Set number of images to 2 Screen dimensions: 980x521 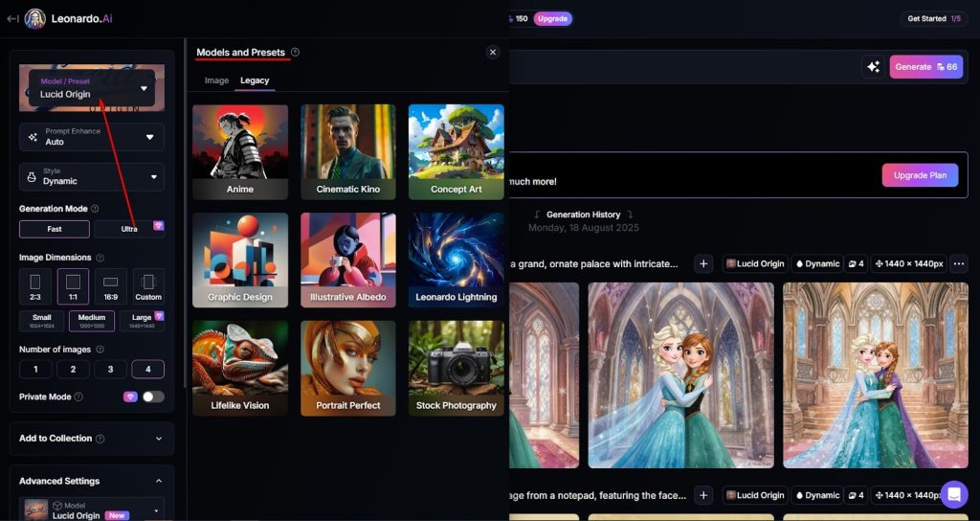[x=73, y=369]
